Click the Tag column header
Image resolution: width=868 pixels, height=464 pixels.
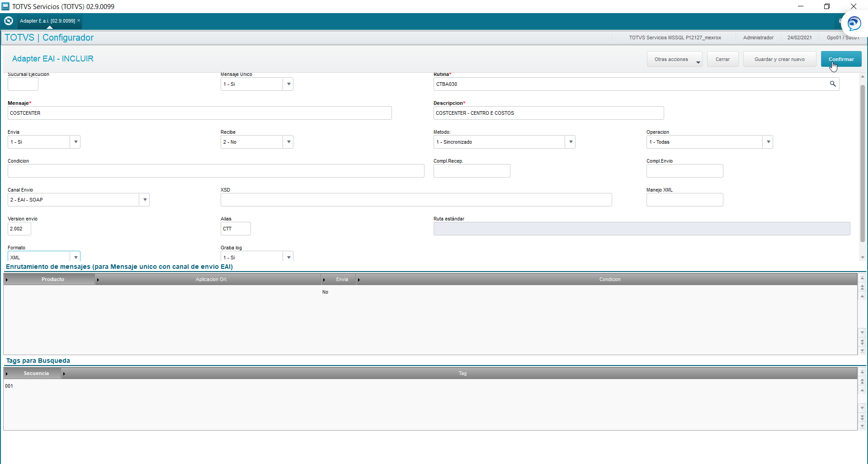[459, 373]
